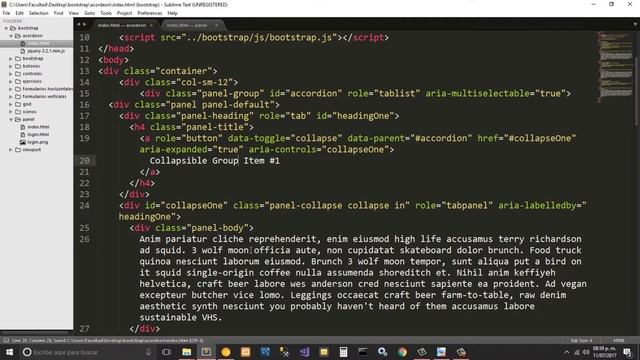Screen dimensions: 640x360
Task: Click the minimap code overview
Action: point(615,67)
